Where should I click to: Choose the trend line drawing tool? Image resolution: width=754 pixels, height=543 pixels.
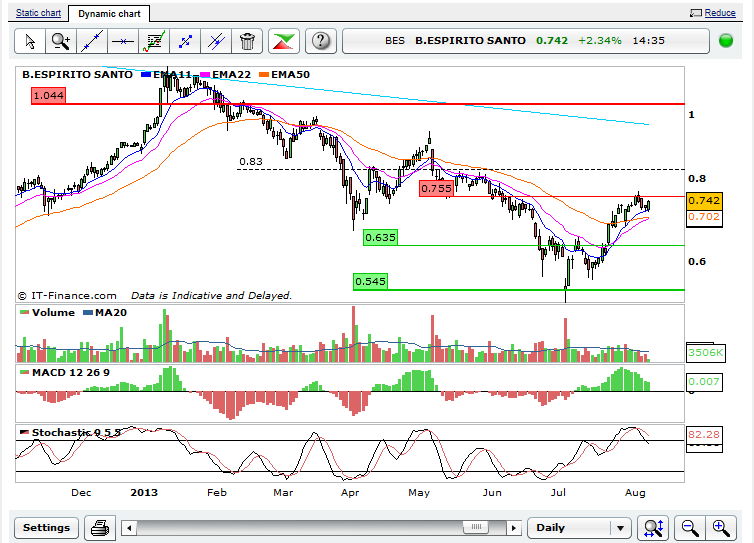(x=92, y=41)
